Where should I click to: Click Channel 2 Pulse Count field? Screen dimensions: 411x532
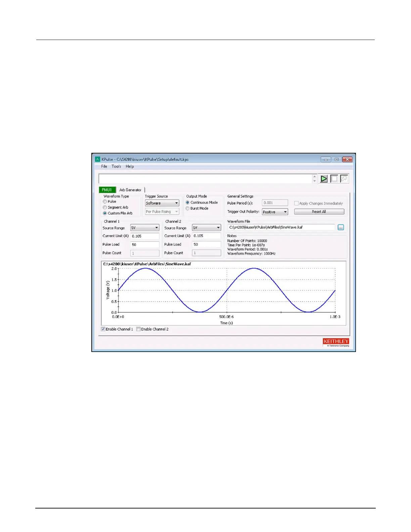click(x=207, y=253)
